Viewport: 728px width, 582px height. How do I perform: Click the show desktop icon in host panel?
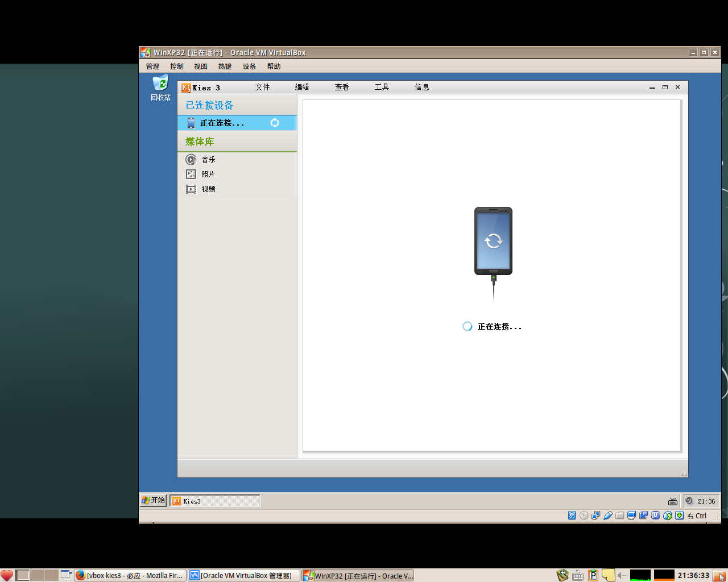[x=66, y=575]
